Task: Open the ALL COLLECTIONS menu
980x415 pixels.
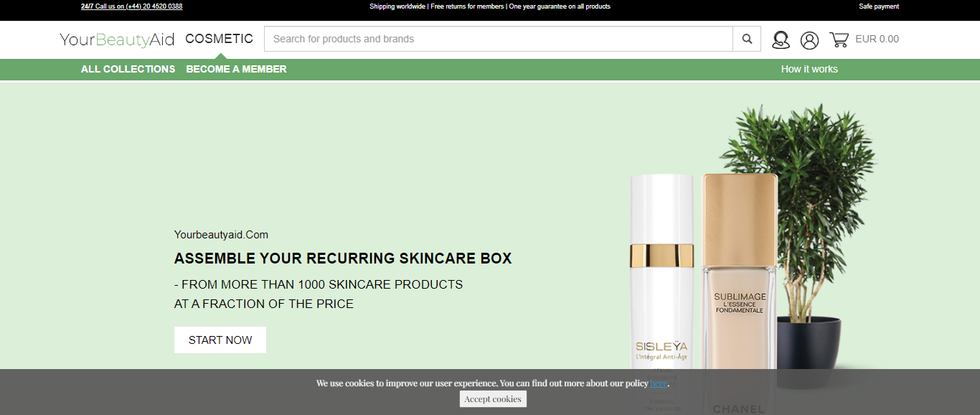Action: click(x=128, y=70)
